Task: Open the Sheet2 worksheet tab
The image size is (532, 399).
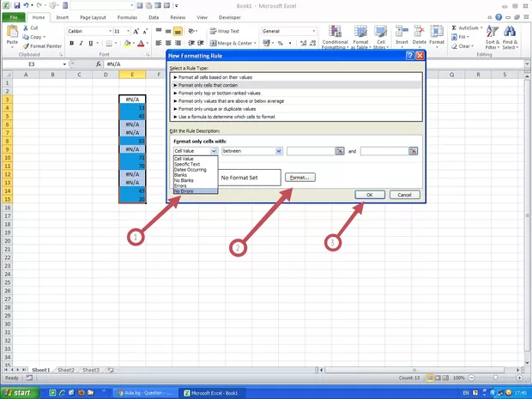Action: (66, 370)
